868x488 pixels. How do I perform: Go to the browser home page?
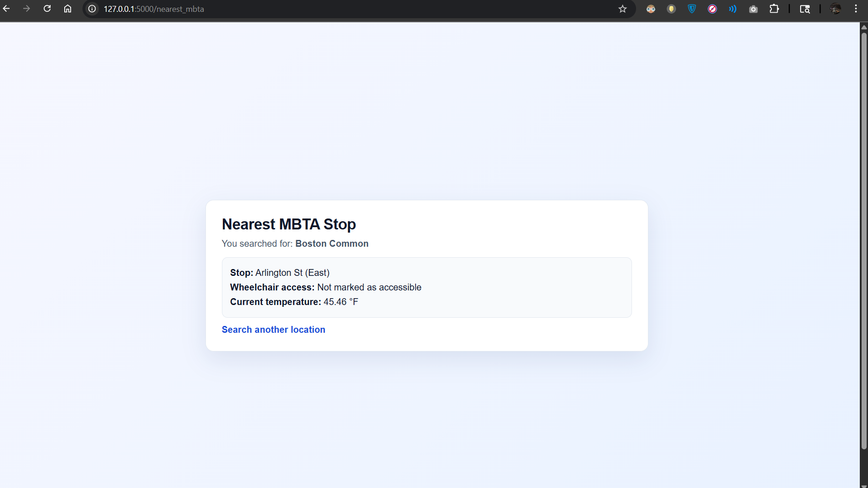click(67, 9)
